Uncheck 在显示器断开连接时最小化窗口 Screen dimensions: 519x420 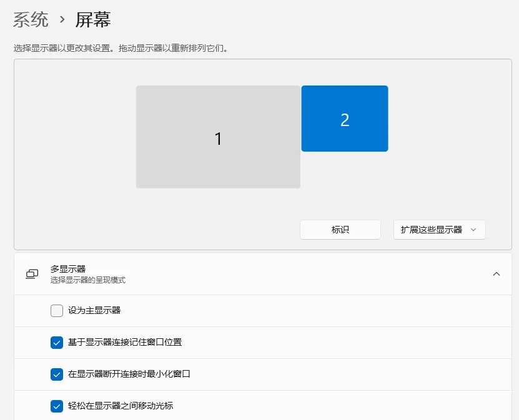(x=57, y=374)
